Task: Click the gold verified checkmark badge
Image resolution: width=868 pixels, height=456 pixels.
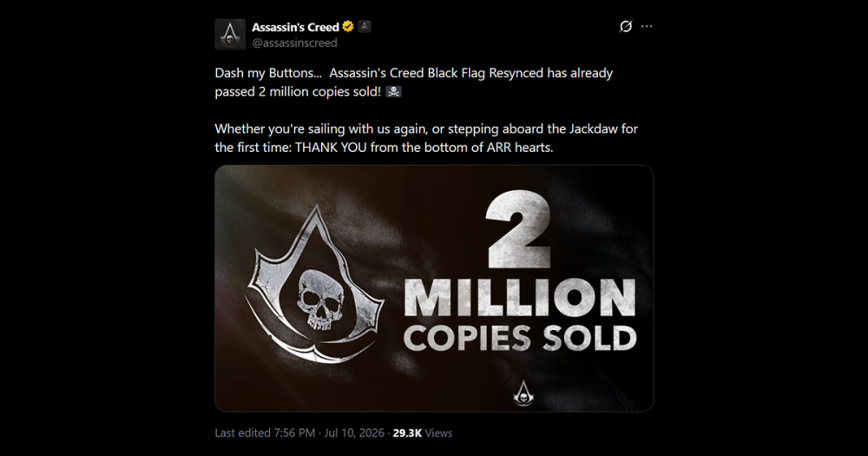Action: click(x=348, y=27)
